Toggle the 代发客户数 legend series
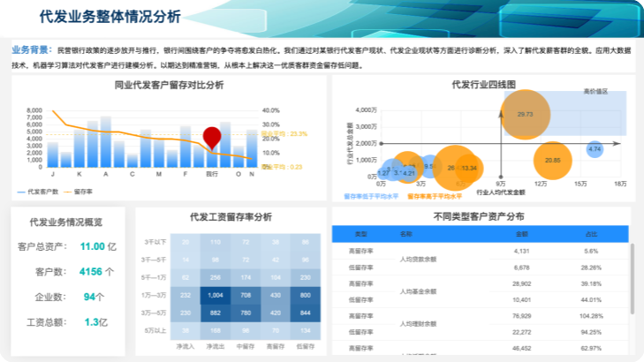 coord(38,192)
